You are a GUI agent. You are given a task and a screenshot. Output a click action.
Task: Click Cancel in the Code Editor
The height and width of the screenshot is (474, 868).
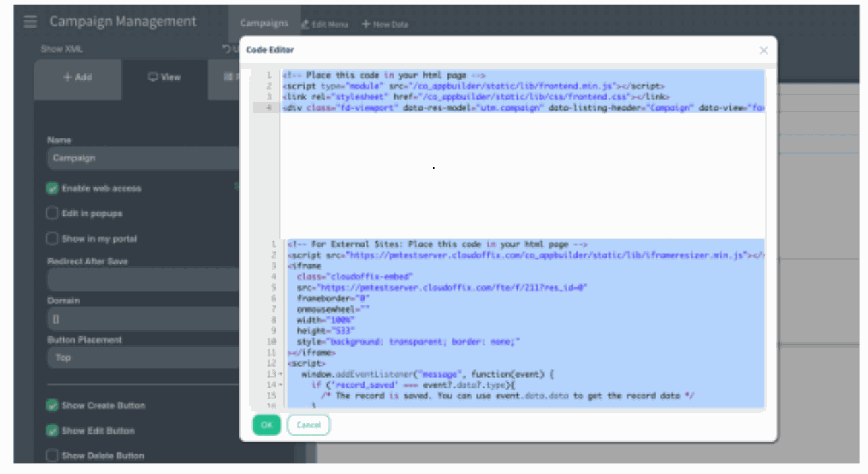pyautogui.click(x=308, y=425)
